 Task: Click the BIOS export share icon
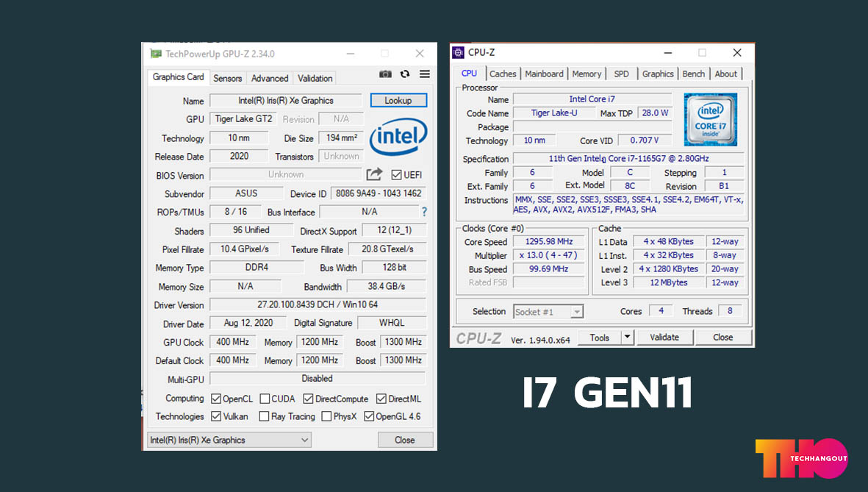point(374,174)
